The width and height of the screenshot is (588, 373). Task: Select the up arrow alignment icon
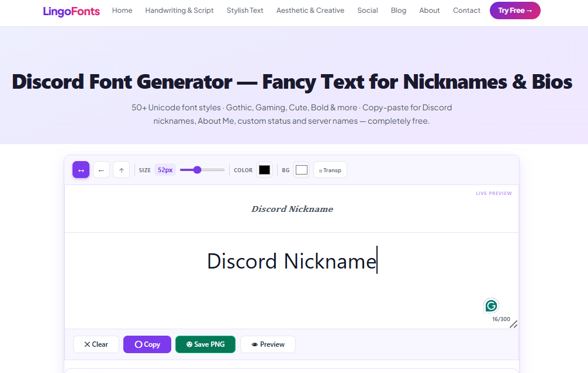point(122,170)
